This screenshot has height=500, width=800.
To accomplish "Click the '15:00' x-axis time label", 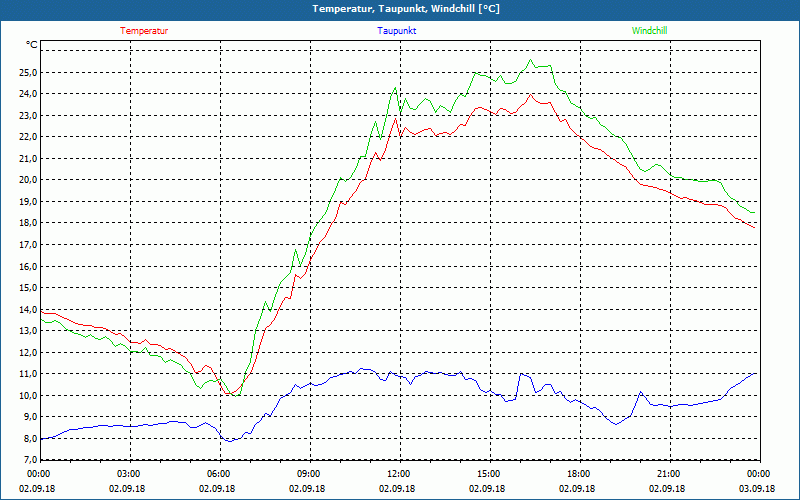I will [x=487, y=474].
